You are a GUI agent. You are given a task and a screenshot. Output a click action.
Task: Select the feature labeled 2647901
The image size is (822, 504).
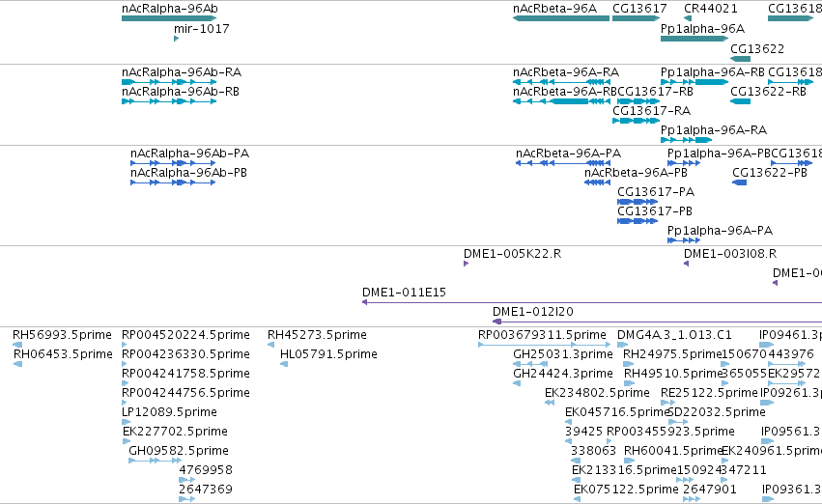tap(710, 490)
